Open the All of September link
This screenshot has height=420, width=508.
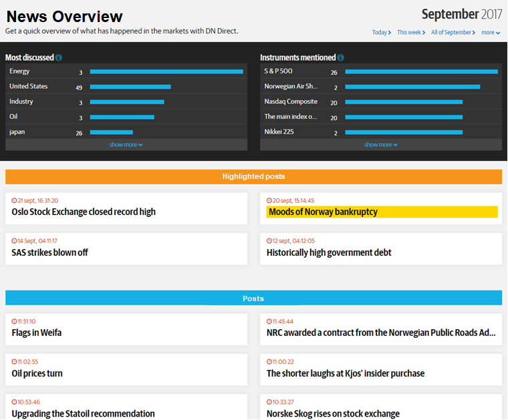453,32
